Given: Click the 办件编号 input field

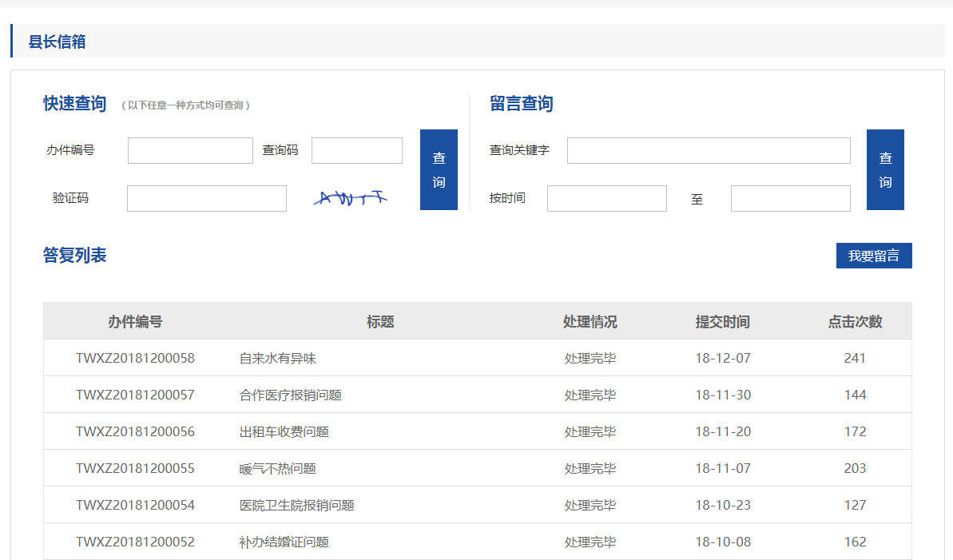Looking at the screenshot, I should point(190,150).
